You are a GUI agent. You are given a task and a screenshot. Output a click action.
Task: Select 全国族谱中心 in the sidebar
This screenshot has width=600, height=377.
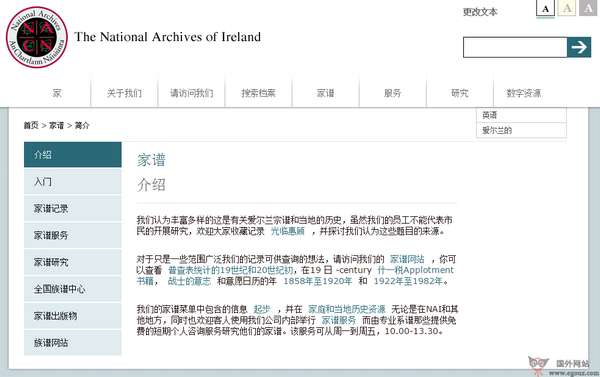[x=73, y=289]
